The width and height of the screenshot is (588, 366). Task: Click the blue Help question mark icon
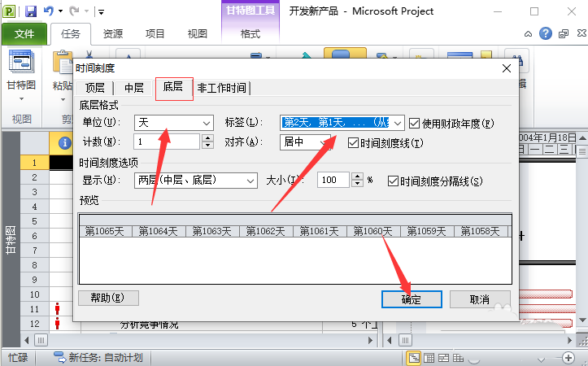[x=545, y=33]
